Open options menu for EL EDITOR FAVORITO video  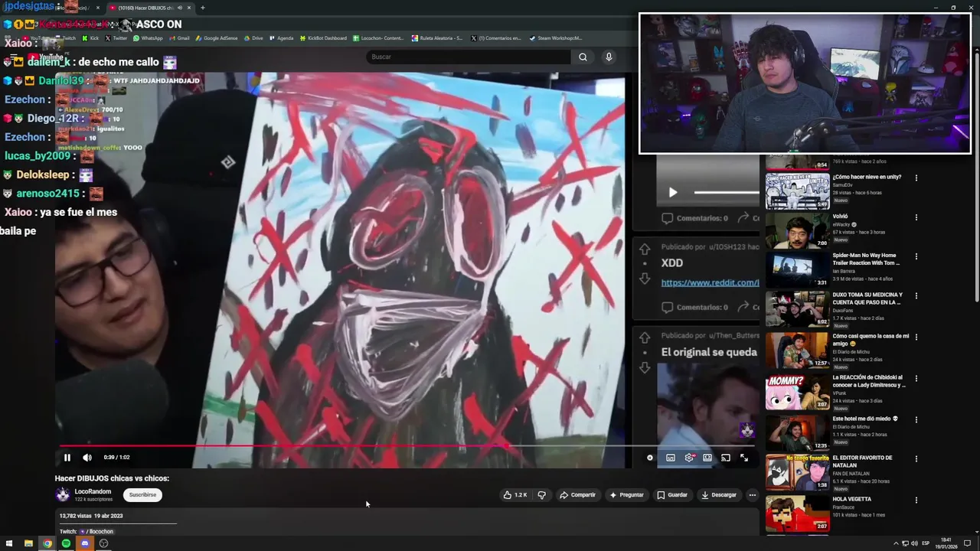click(x=916, y=460)
